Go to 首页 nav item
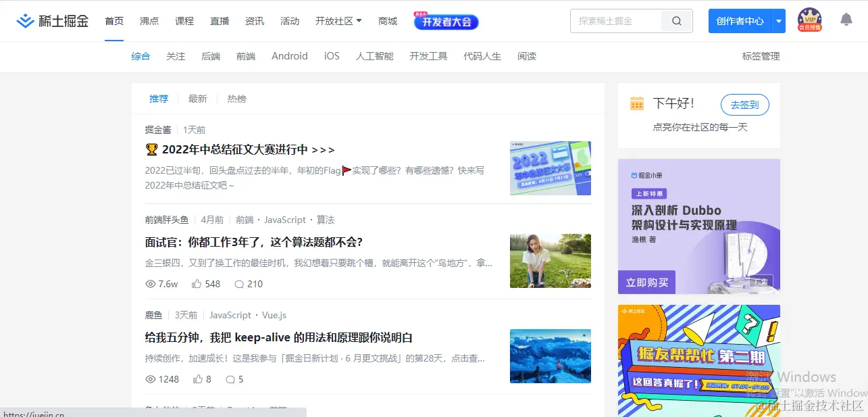The image size is (868, 417). [114, 21]
